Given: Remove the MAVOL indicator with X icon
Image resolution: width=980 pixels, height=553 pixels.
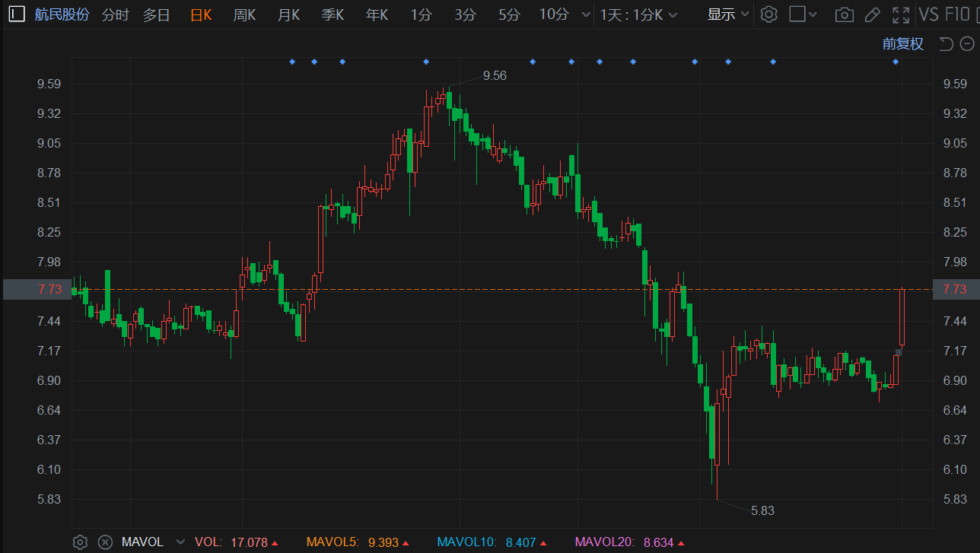Looking at the screenshot, I should click(x=106, y=542).
